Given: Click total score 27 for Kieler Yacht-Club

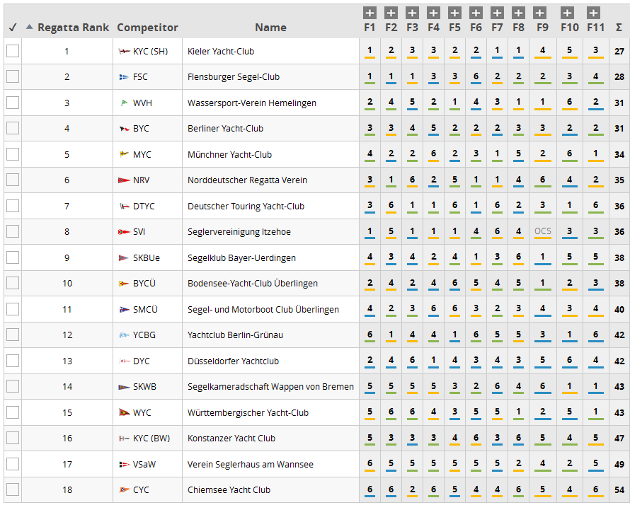Looking at the screenshot, I should pyautogui.click(x=619, y=51).
